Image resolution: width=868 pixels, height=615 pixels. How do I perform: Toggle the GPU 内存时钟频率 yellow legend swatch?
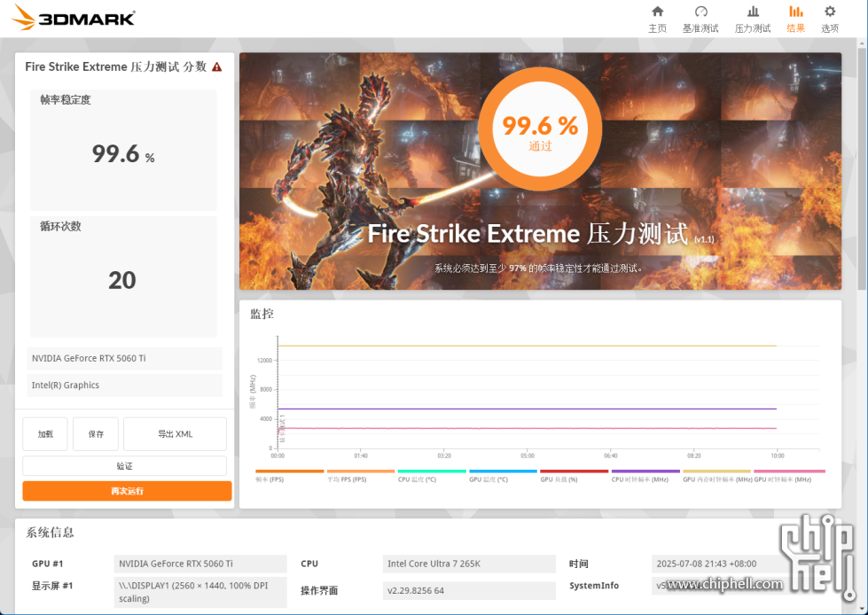717,471
